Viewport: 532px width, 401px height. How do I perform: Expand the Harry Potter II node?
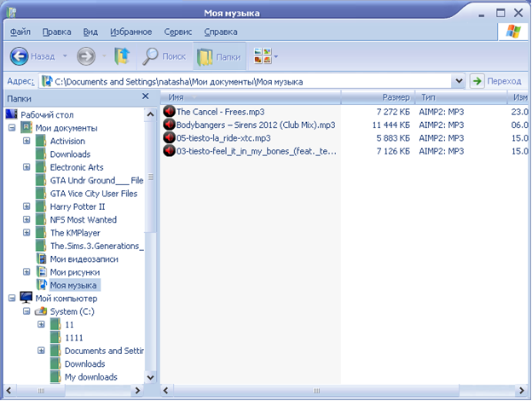[26, 206]
